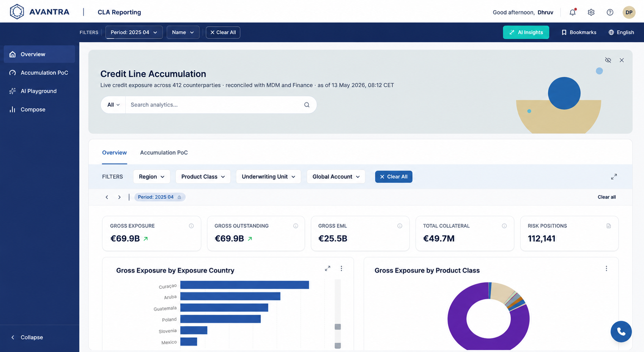Screen dimensions: 644x352
Task: Click the Risk Positions document icon
Action: [x=609, y=226]
